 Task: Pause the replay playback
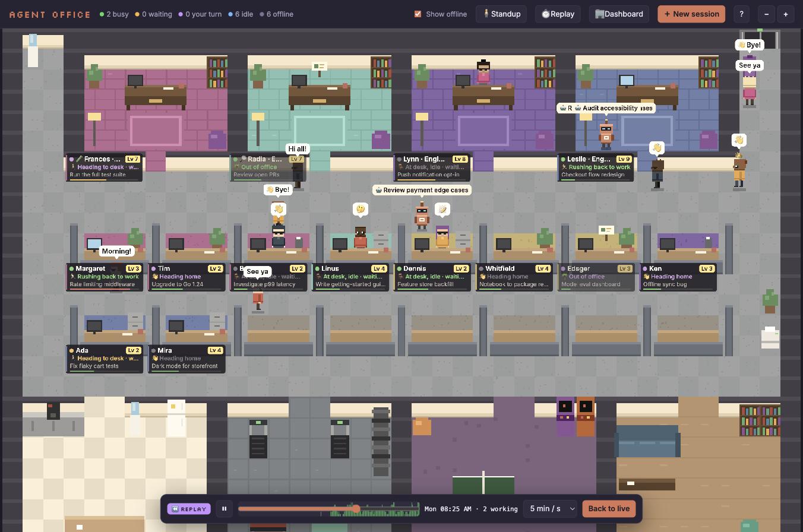click(224, 509)
